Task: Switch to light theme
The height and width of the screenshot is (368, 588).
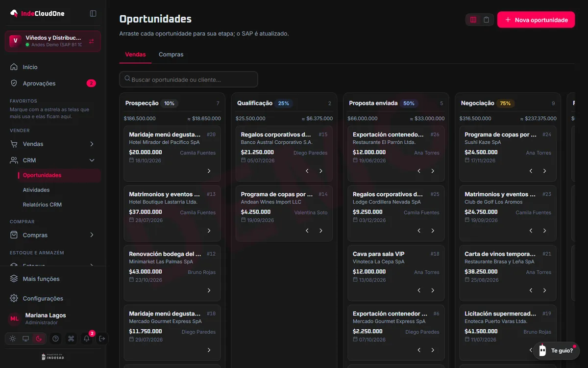Action: [13, 339]
